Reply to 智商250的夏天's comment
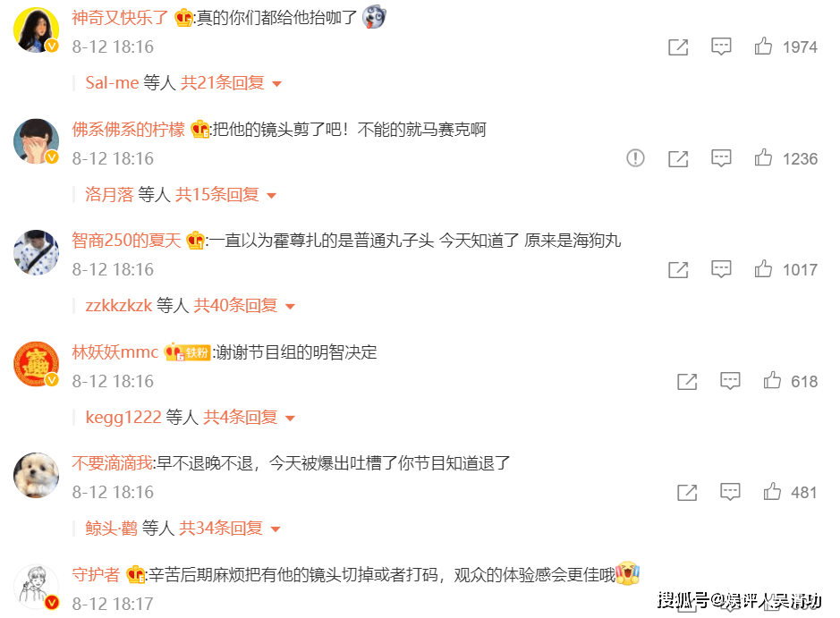This screenshot has width=840, height=618. [721, 269]
